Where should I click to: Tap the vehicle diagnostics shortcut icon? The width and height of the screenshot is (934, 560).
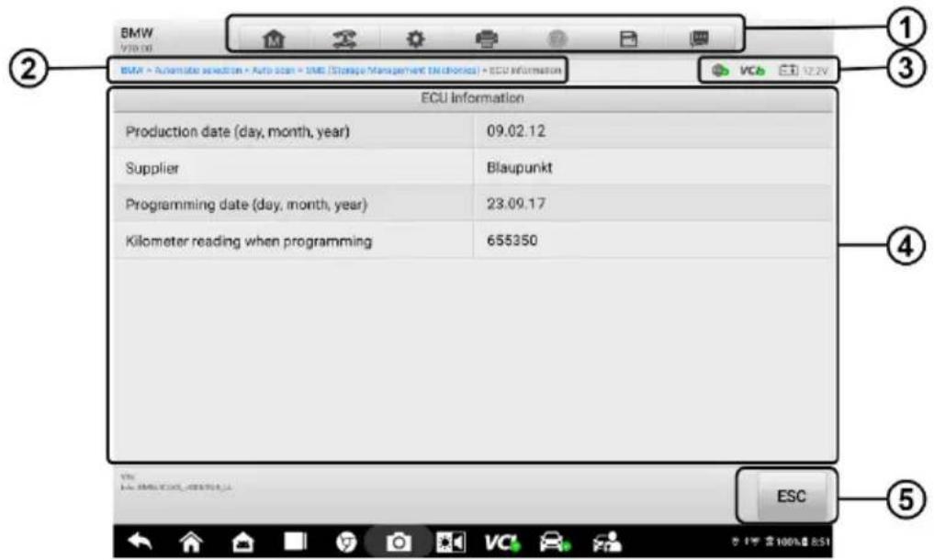tap(555, 543)
